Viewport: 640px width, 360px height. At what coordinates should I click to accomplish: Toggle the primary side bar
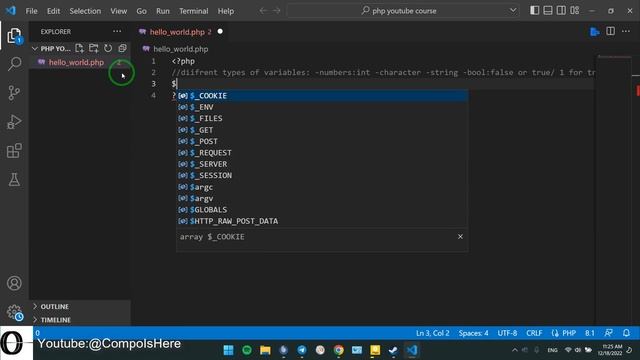(534, 11)
